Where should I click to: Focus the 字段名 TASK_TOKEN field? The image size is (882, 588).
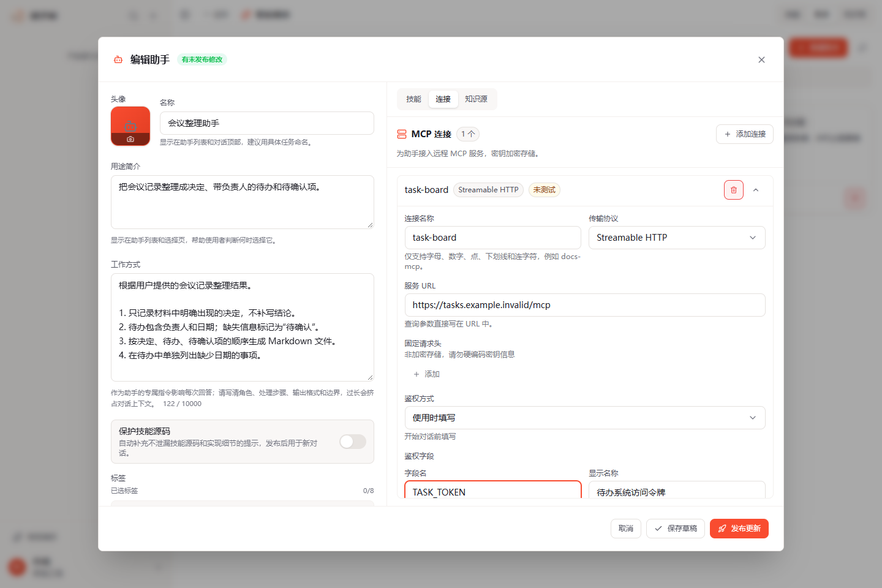click(493, 490)
